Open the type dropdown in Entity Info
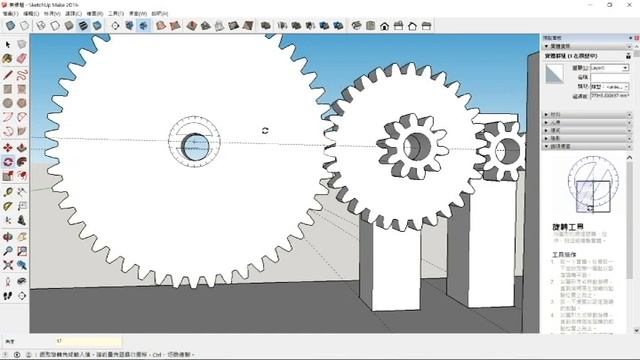The height and width of the screenshot is (360, 640). tap(625, 87)
